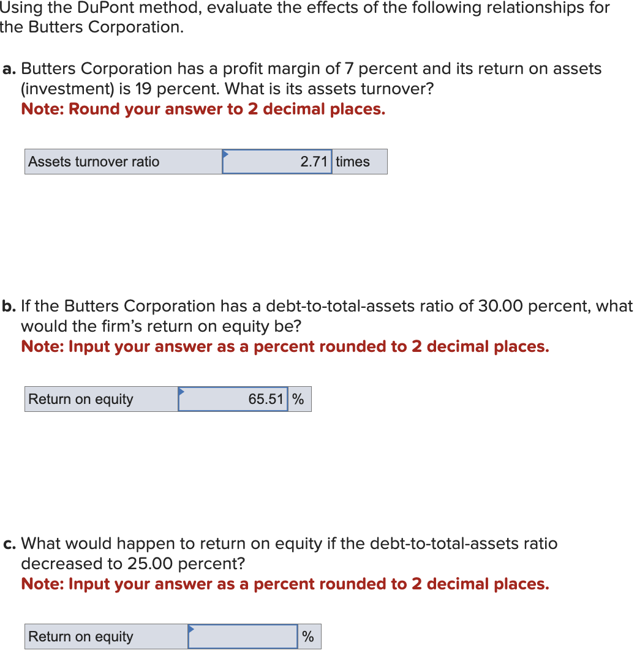The image size is (637, 672).
Task: Click the triangle indicator in part a's answer box
Action: coord(227,154)
